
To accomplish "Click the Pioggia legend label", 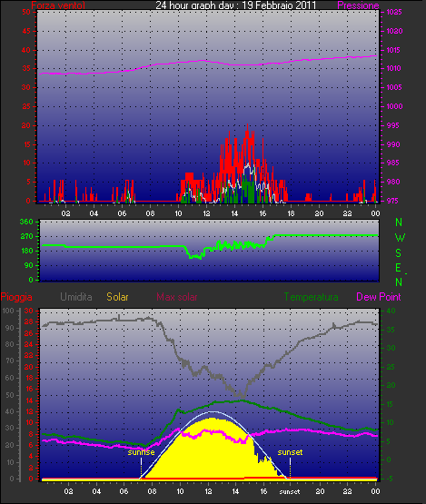I will [16, 297].
